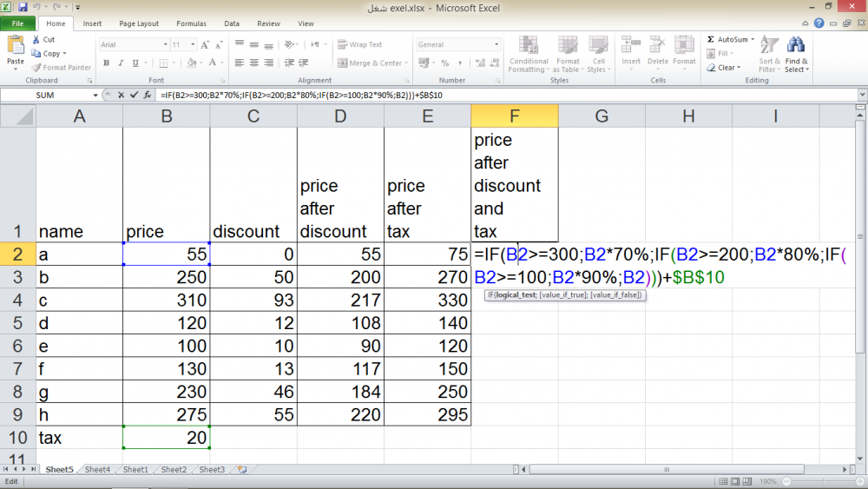Click the Delete cells icon
The width and height of the screenshot is (868, 489).
pyautogui.click(x=658, y=45)
